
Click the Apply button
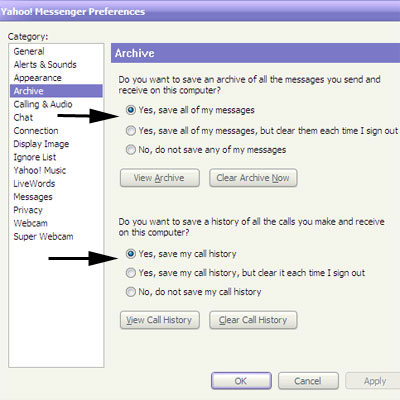[374, 381]
